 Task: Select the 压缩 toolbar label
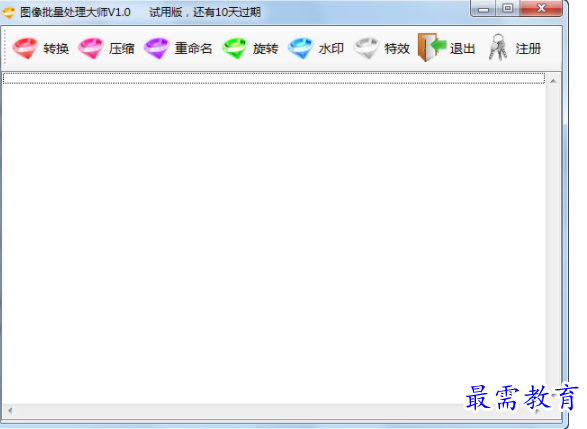click(x=122, y=49)
